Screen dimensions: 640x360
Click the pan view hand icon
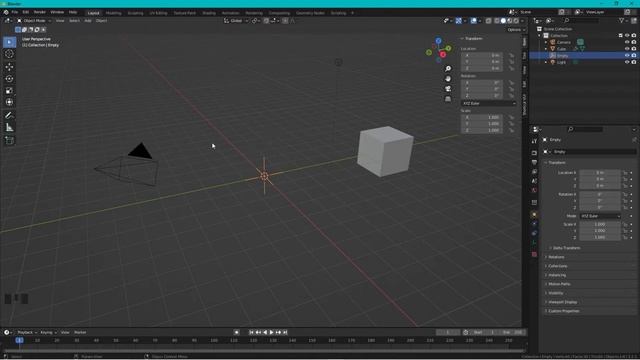click(448, 79)
